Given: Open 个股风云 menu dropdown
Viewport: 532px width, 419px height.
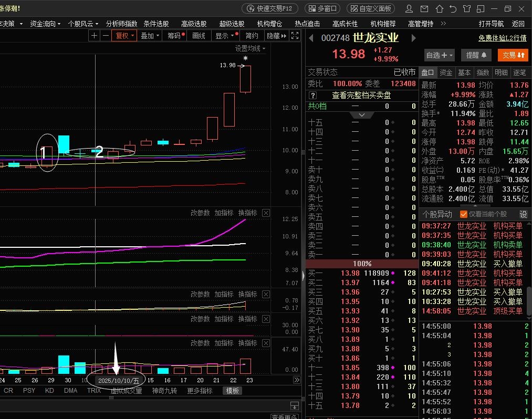Looking at the screenshot, I should 83,24.
